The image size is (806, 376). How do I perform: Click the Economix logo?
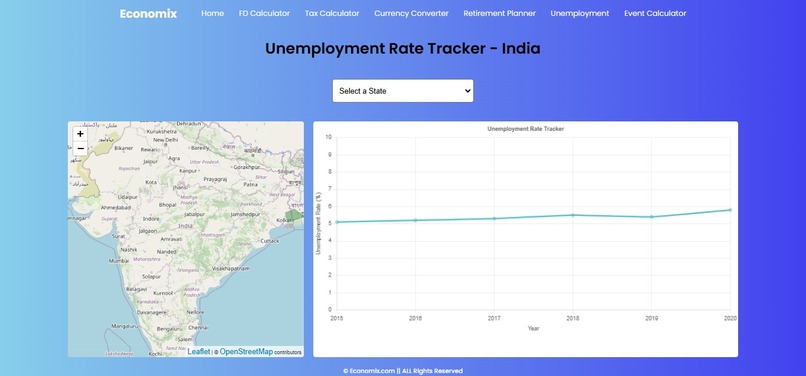pyautogui.click(x=148, y=14)
